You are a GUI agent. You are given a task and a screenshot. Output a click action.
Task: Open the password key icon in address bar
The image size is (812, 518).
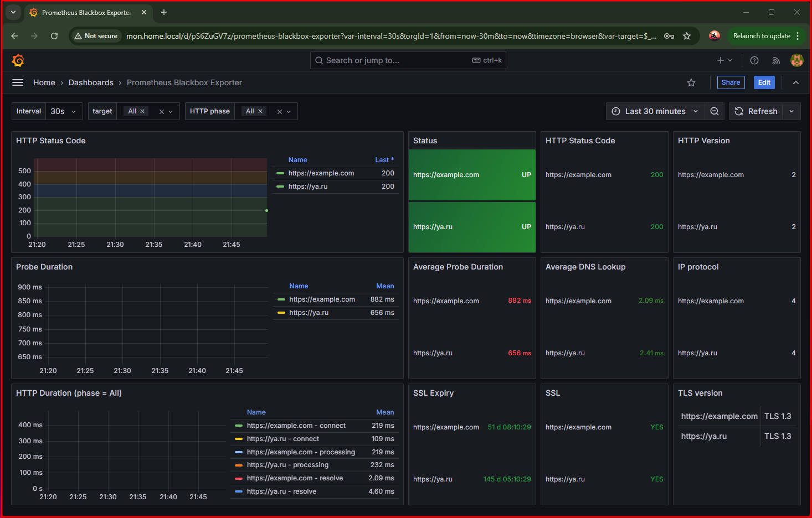[x=669, y=36]
